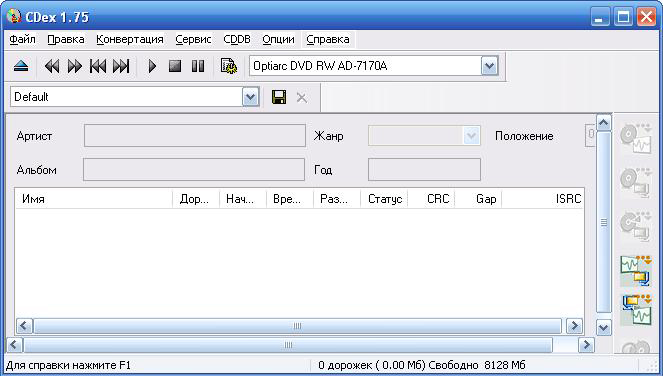Viewport: 663px width, 376px height.
Task: Click the lower window right scroll arrow
Action: (x=586, y=345)
